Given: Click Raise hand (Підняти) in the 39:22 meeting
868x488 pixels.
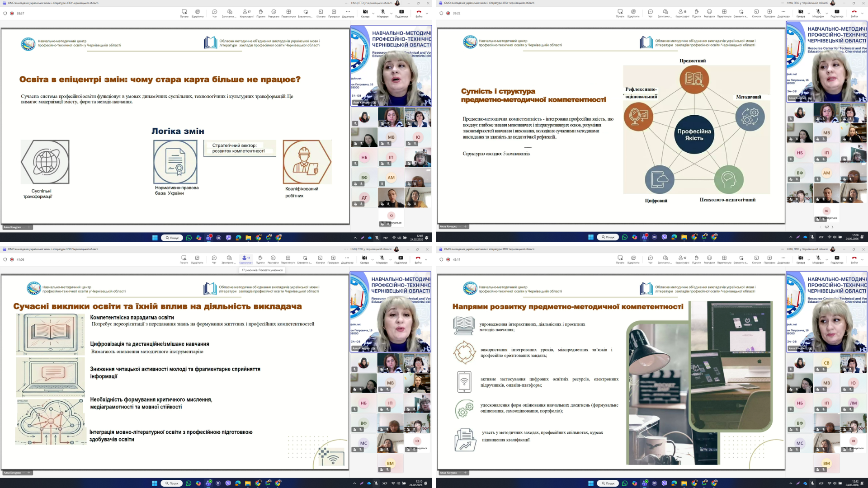Looking at the screenshot, I should coord(696,13).
